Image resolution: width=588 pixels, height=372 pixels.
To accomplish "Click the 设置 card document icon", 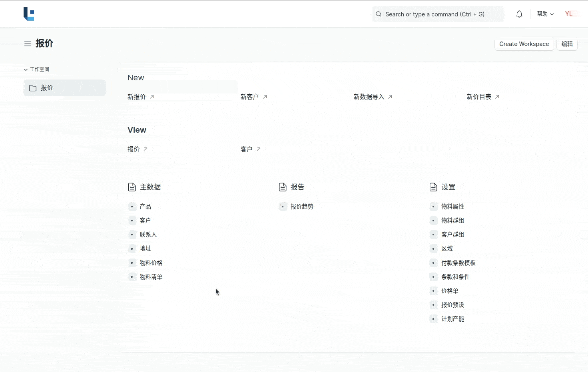I will (x=433, y=187).
